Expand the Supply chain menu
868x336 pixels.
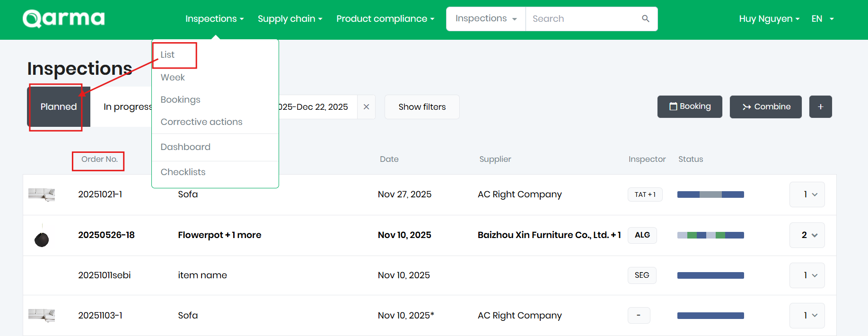(289, 19)
